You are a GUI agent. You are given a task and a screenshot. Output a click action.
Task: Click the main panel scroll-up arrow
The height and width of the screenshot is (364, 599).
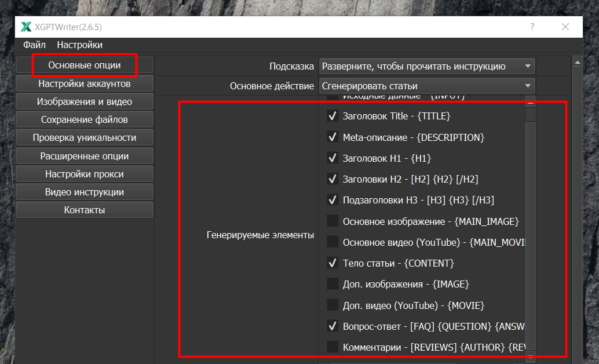click(x=577, y=62)
